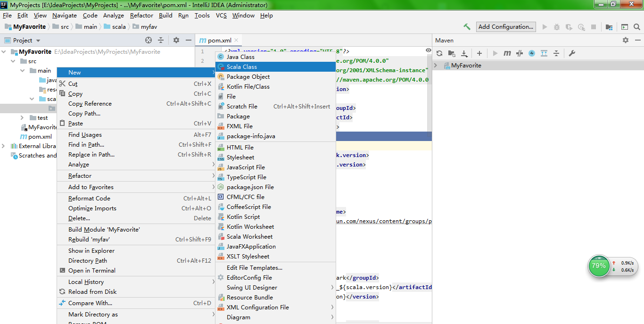The height and width of the screenshot is (324, 644).
Task: Click the green 79% network monitor widget
Action: pyautogui.click(x=599, y=266)
